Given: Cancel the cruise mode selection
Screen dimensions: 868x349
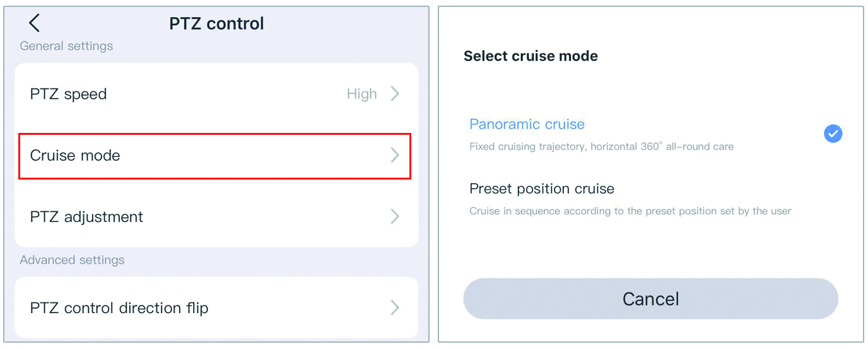Looking at the screenshot, I should click(x=650, y=299).
